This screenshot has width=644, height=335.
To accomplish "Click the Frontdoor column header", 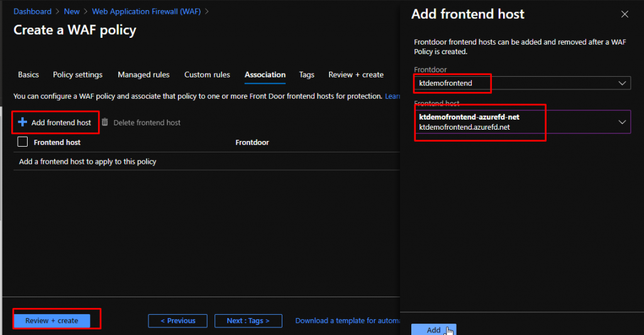I will click(x=252, y=142).
